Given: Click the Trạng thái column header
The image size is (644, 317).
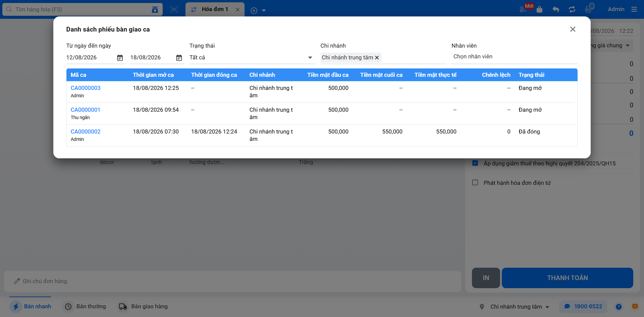Looking at the screenshot, I should (531, 75).
